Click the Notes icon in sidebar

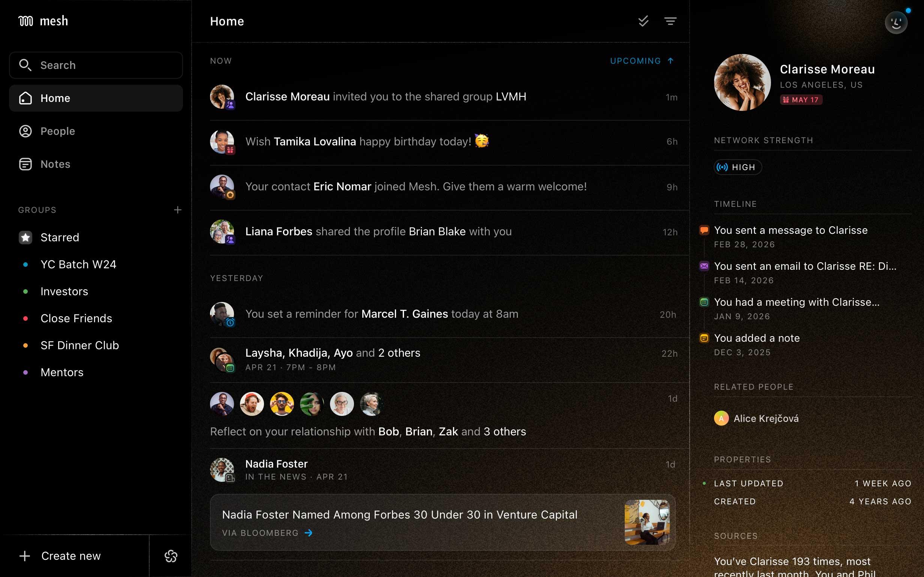25,164
